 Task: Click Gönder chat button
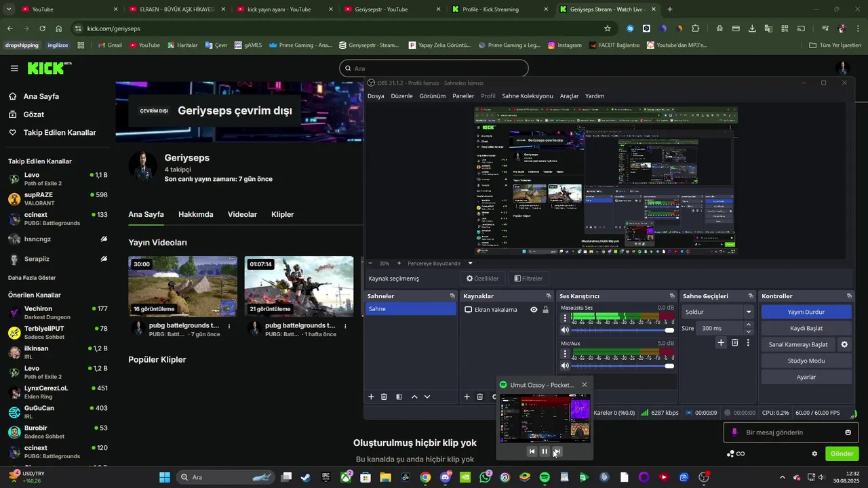(x=842, y=453)
